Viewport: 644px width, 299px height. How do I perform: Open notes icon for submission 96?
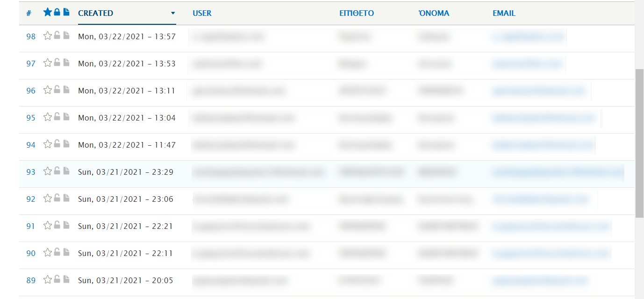(66, 90)
